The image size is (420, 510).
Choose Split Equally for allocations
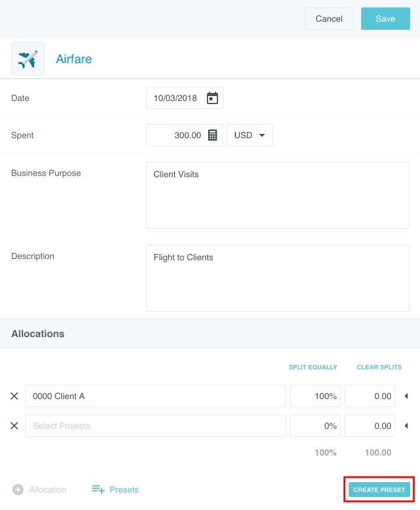(313, 367)
